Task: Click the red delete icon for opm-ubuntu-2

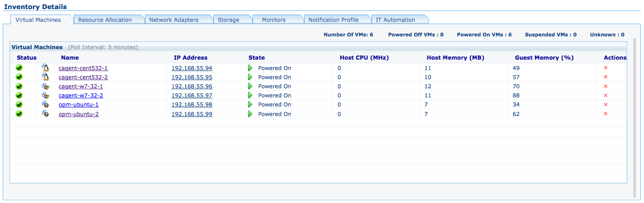Action: click(606, 114)
